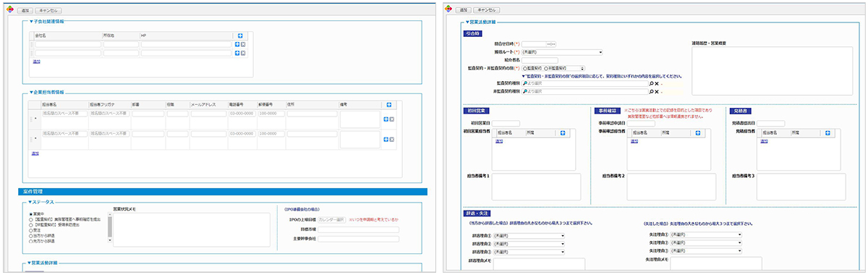Viewport: 868px width, 275px height.
Task: Click the 主要幹事会社 input field
Action: 359,238
